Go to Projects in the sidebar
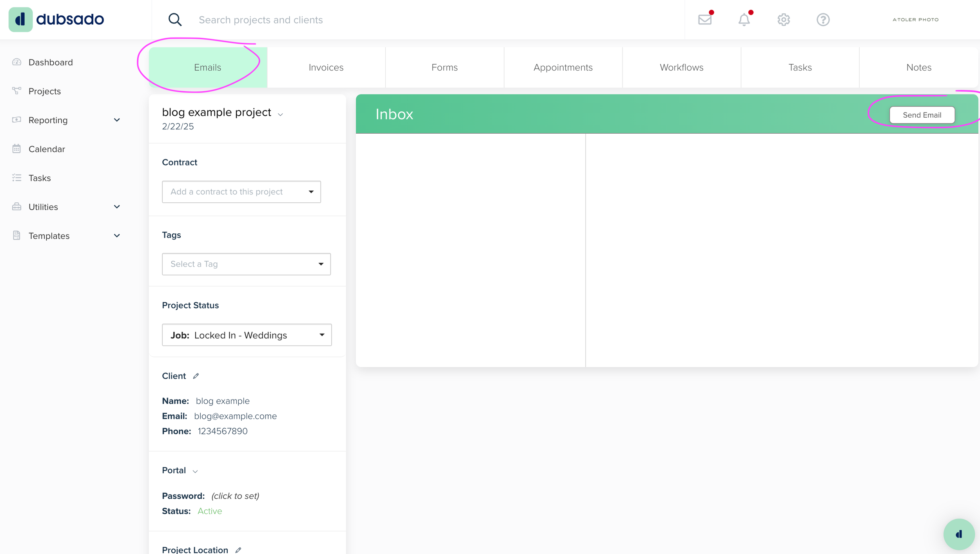 point(45,91)
